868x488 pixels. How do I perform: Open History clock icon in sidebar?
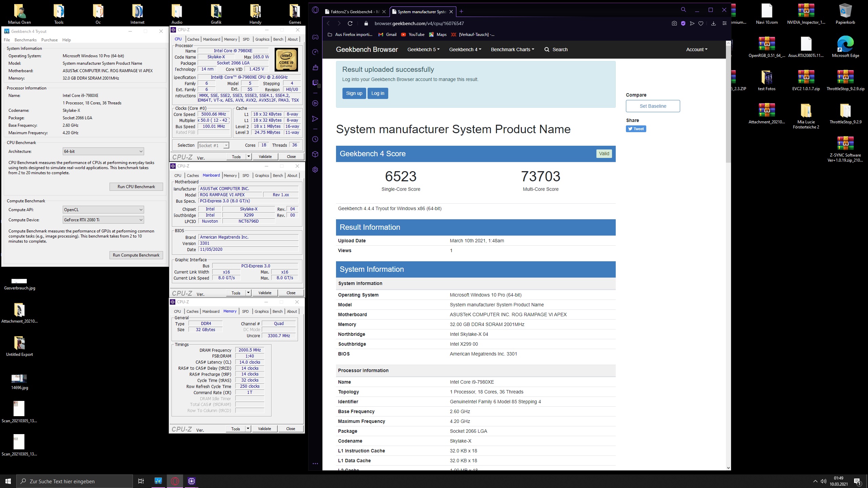coord(315,139)
